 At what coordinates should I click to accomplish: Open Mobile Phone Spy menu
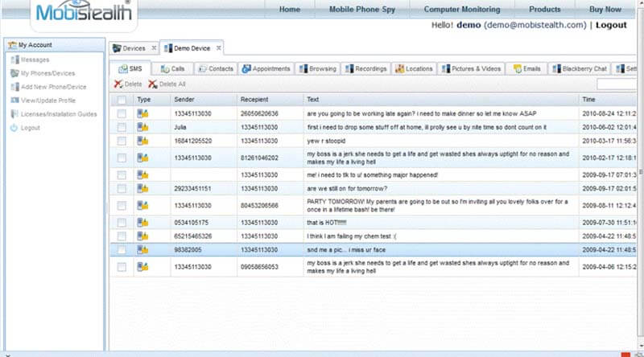pos(361,9)
